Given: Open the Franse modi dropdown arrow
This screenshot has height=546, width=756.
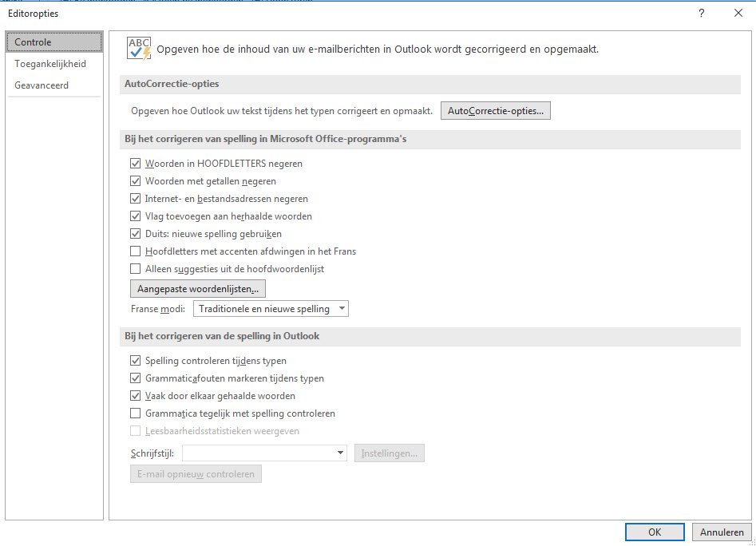Looking at the screenshot, I should [342, 308].
